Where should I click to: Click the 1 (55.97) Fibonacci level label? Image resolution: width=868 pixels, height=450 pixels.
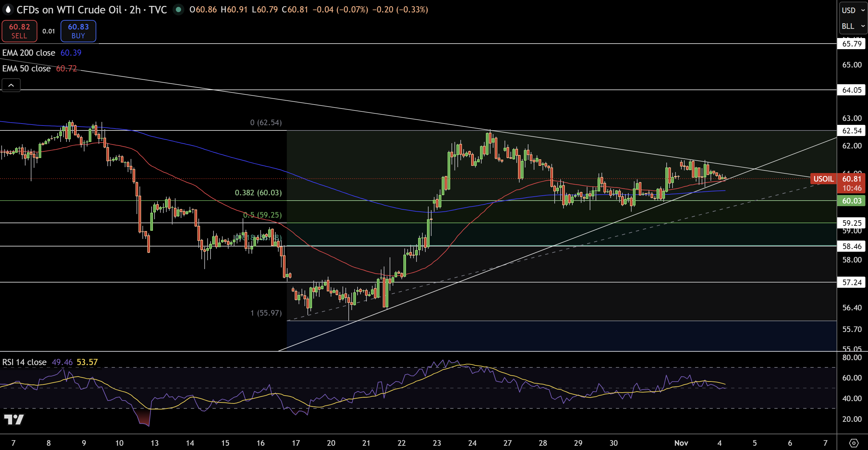(266, 313)
